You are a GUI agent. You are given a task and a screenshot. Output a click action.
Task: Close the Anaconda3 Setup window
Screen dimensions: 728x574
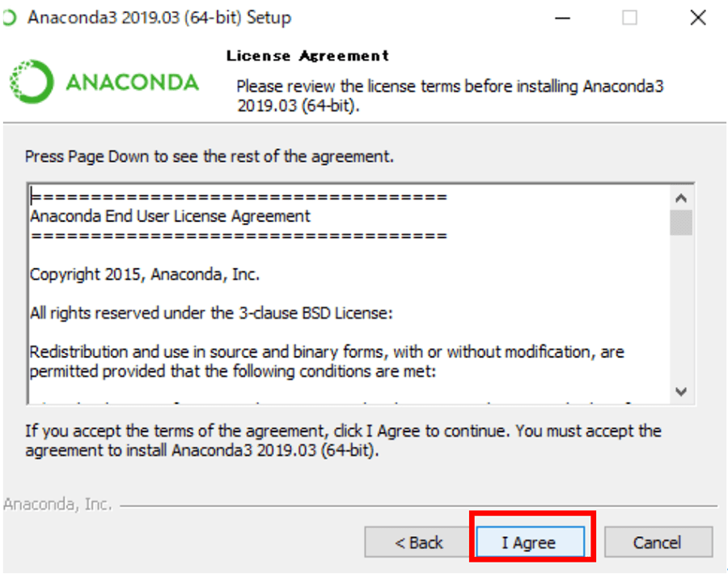[698, 18]
